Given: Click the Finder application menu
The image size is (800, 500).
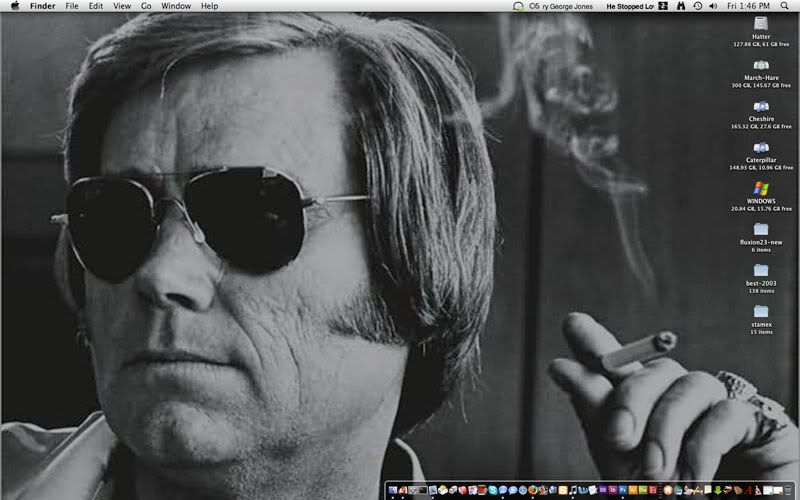Looking at the screenshot, I should coord(43,6).
